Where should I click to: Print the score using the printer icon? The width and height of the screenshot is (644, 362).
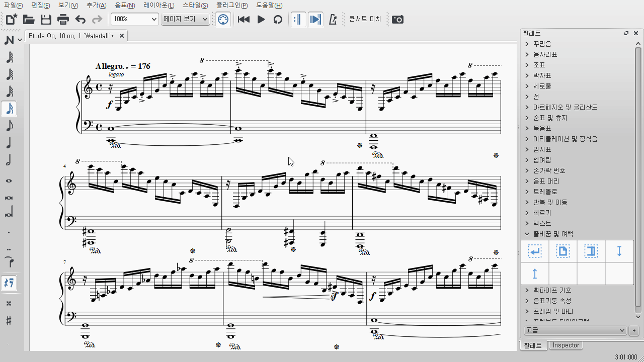tap(63, 20)
